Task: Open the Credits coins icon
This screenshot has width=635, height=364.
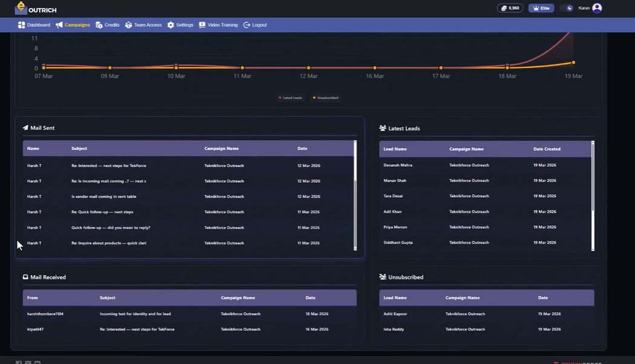Action: pos(99,25)
